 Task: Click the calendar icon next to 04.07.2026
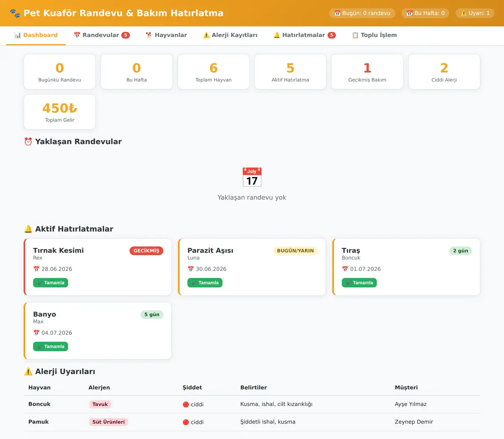click(x=37, y=333)
